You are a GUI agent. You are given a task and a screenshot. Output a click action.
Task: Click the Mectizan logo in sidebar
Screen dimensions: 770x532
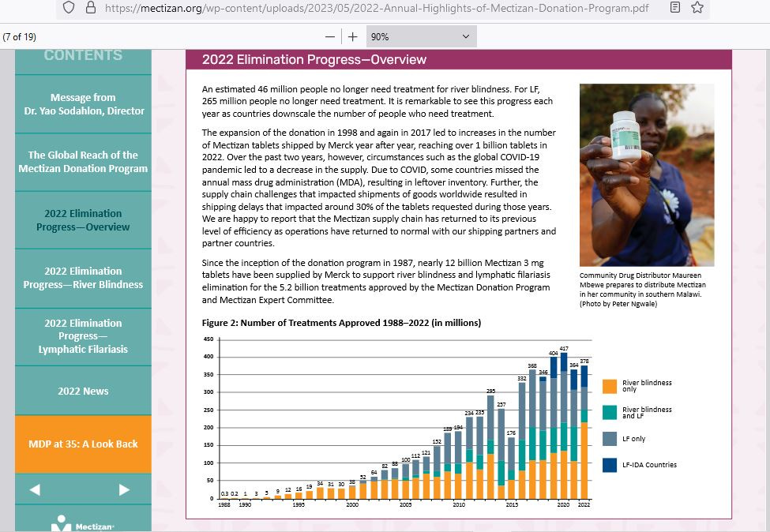[x=83, y=524]
